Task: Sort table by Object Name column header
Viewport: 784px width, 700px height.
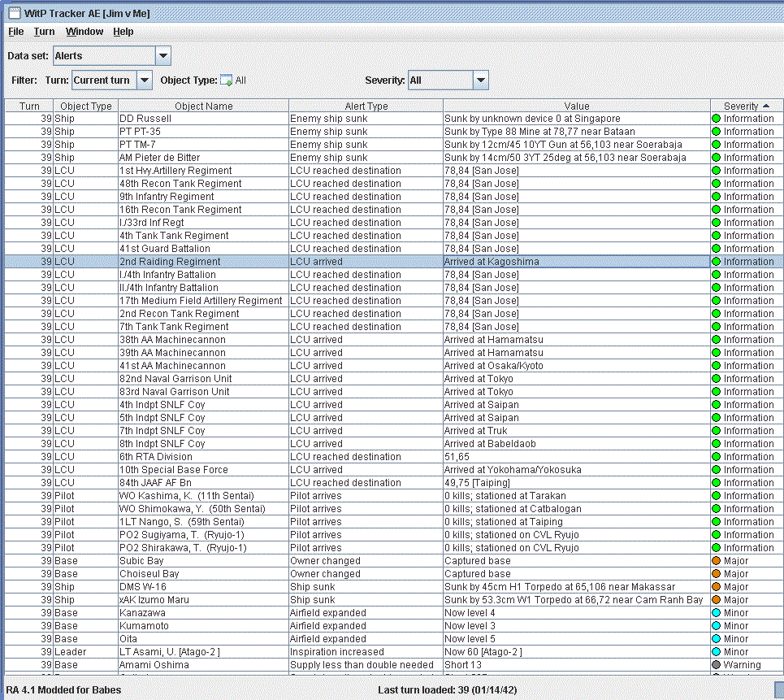Action: [x=203, y=106]
